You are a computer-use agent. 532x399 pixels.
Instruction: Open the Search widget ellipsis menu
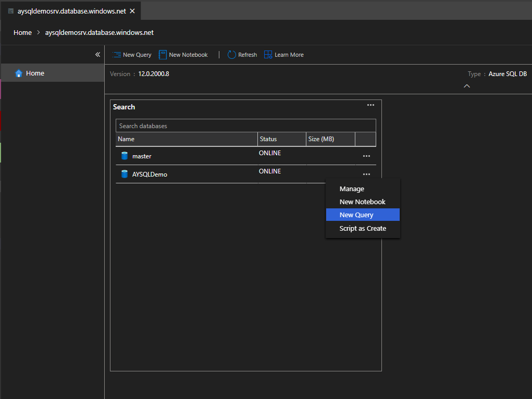pos(370,105)
